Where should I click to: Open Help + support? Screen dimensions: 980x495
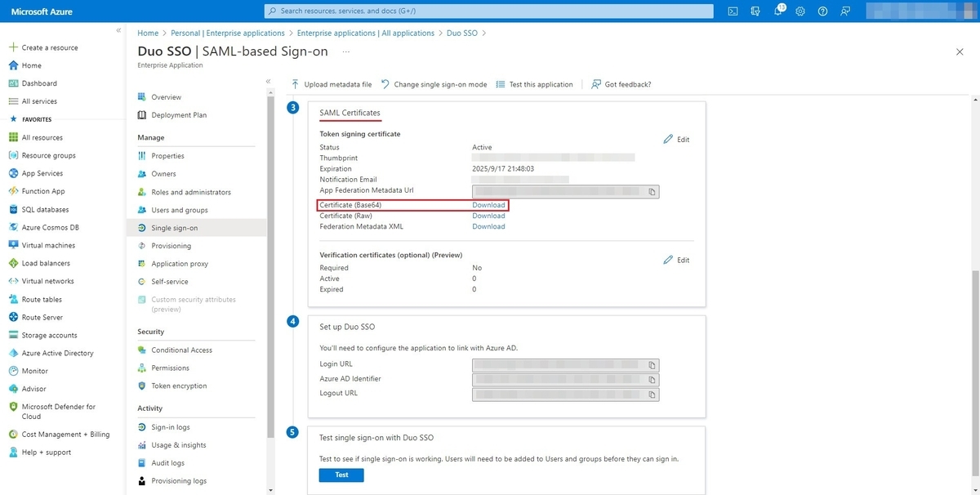(x=47, y=453)
